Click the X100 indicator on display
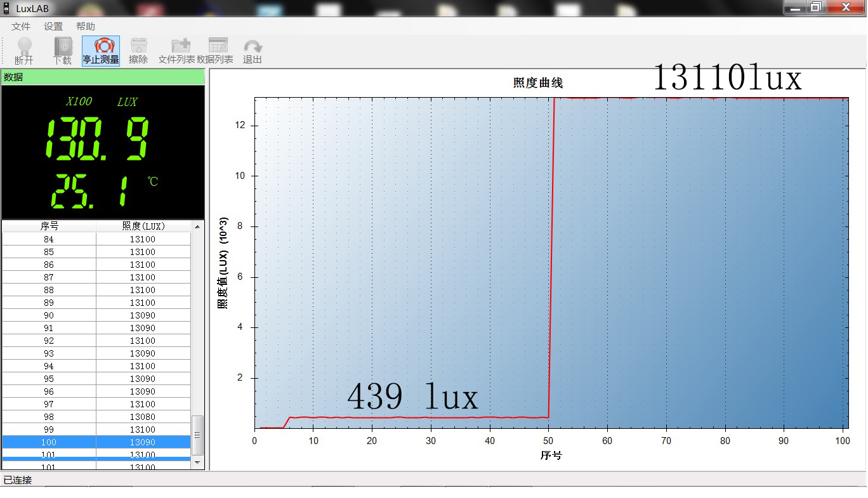The width and height of the screenshot is (868, 498). [x=79, y=102]
